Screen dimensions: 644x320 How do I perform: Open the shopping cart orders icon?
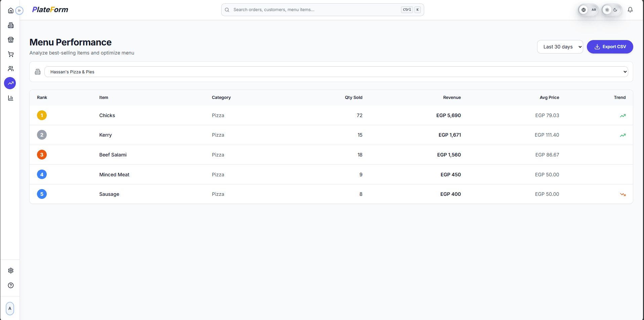tap(11, 54)
